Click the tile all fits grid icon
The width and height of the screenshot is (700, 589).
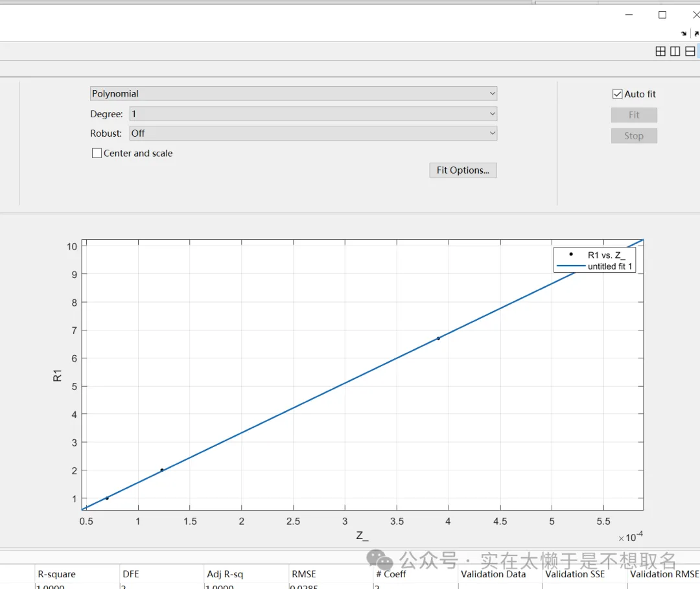point(660,51)
